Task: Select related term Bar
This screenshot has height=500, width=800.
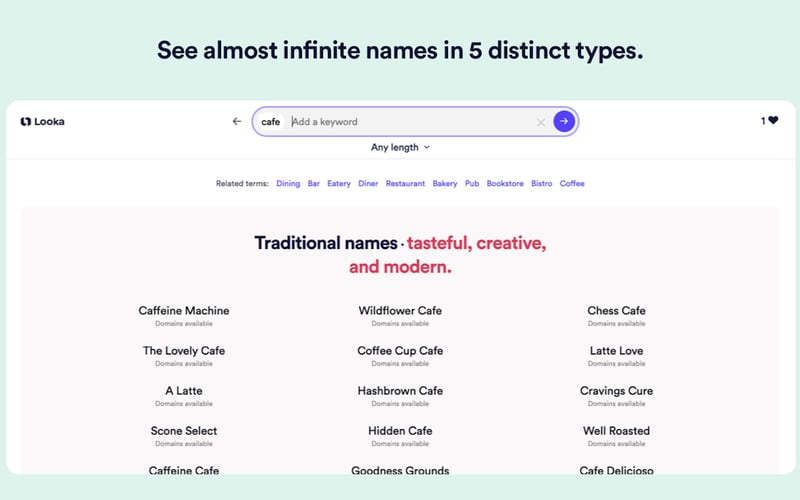Action: (314, 184)
